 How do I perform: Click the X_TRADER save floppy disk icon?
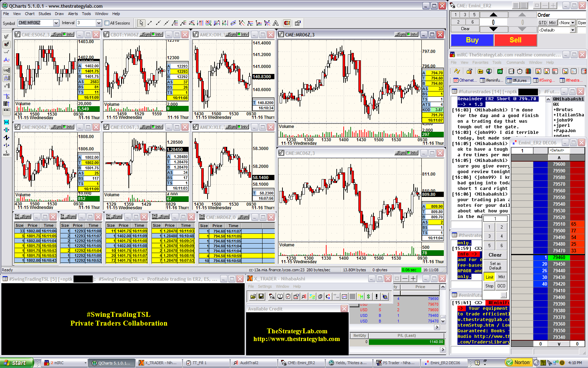(261, 297)
